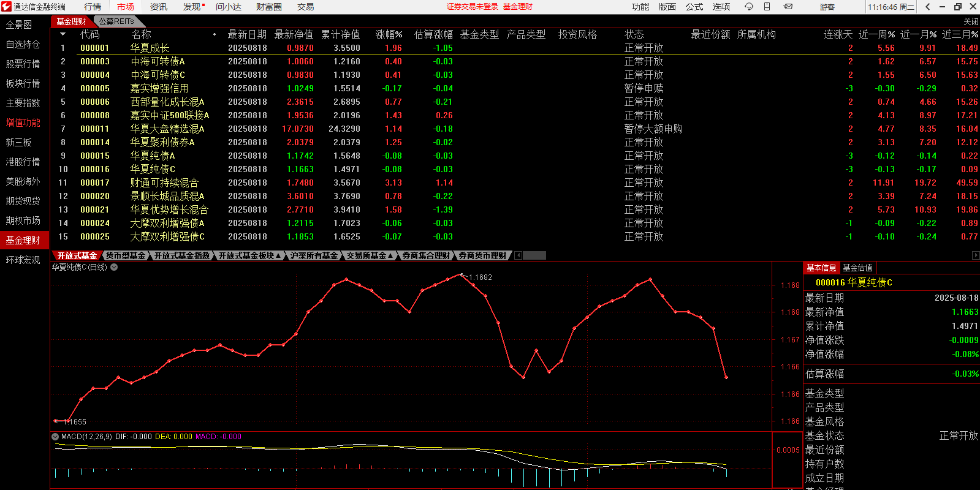Expand the 华夏纯债C(日线) chart period dropdown

pos(114,267)
